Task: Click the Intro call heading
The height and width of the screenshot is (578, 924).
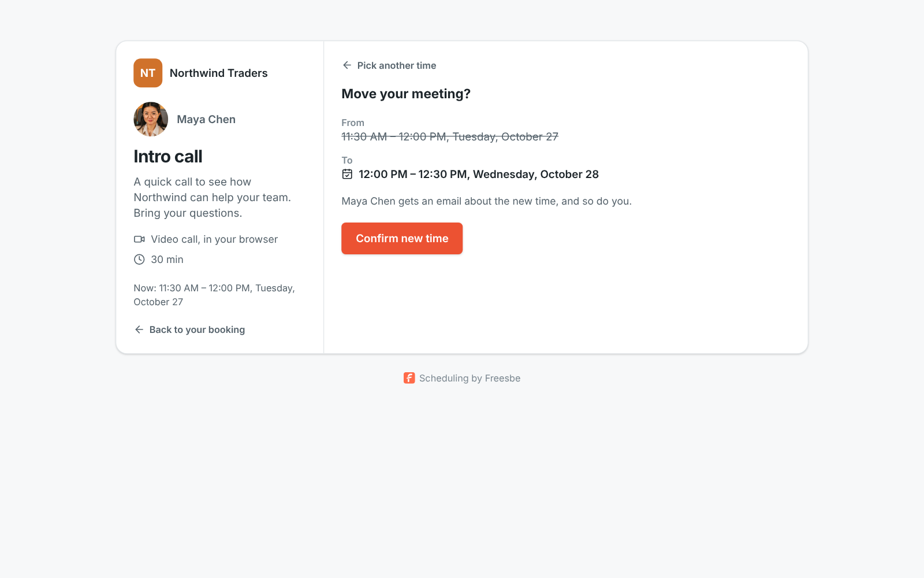Action: pos(168,157)
